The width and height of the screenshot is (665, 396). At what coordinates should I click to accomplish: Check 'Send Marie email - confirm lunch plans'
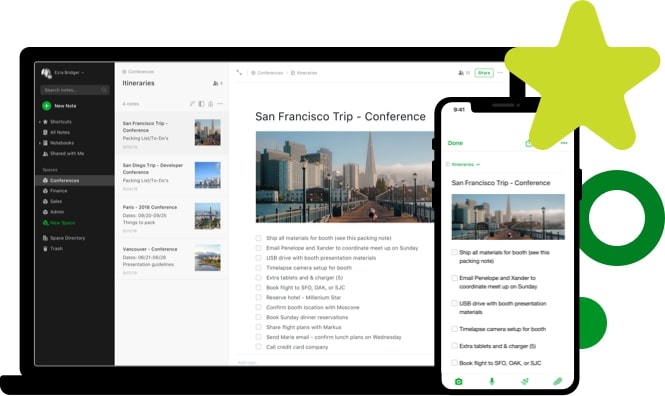(258, 337)
